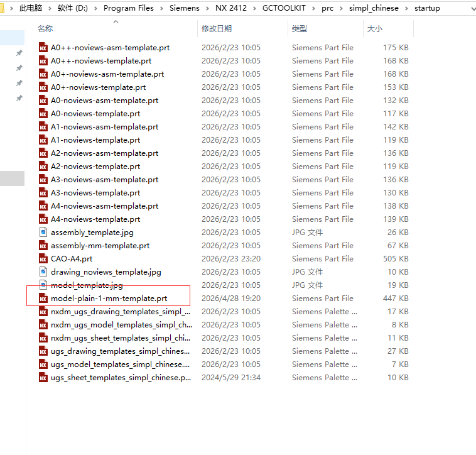The image size is (476, 455).
Task: Open address bar history dropdown arrow
Action: [473, 9]
